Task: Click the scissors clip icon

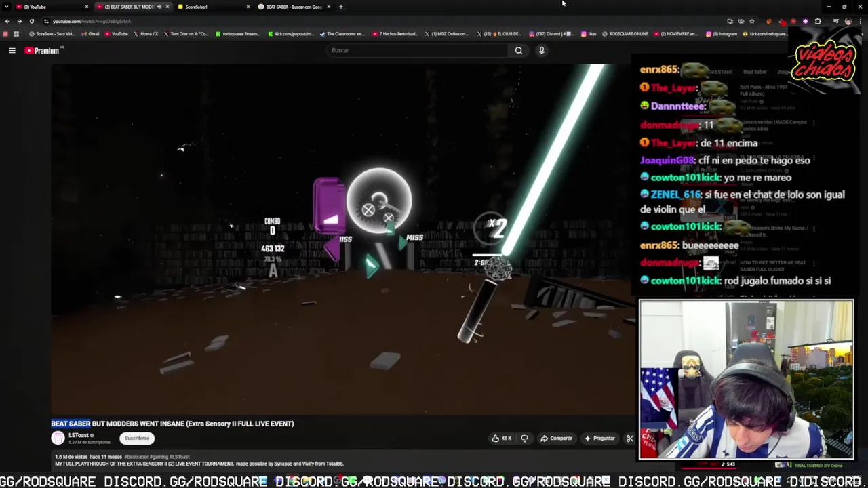Action: pyautogui.click(x=629, y=439)
